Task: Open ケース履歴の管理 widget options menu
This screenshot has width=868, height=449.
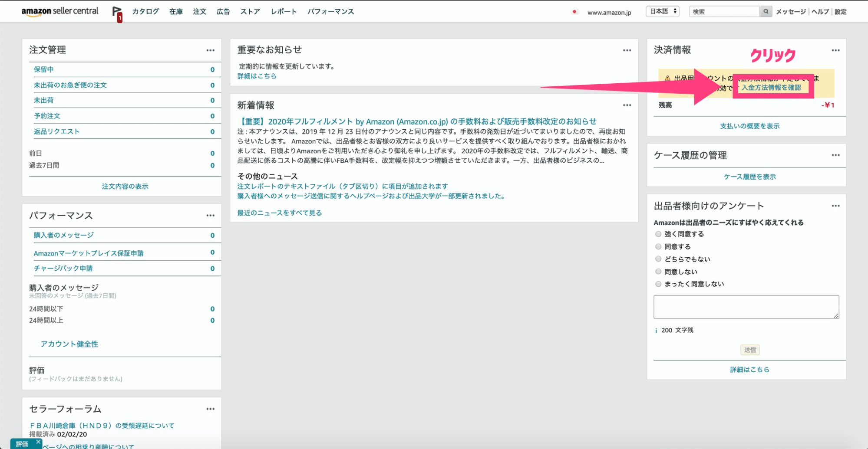Action: click(836, 155)
